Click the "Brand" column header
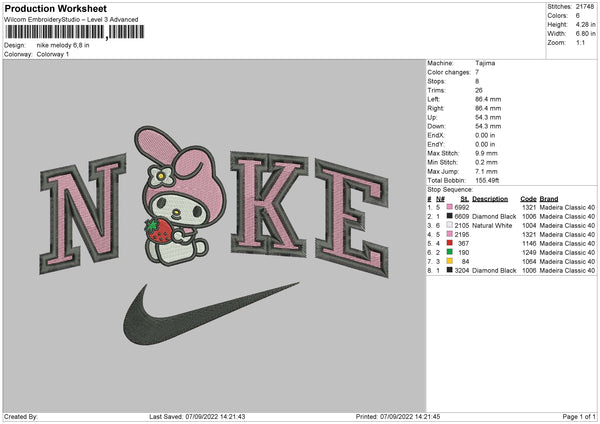 (549, 199)
